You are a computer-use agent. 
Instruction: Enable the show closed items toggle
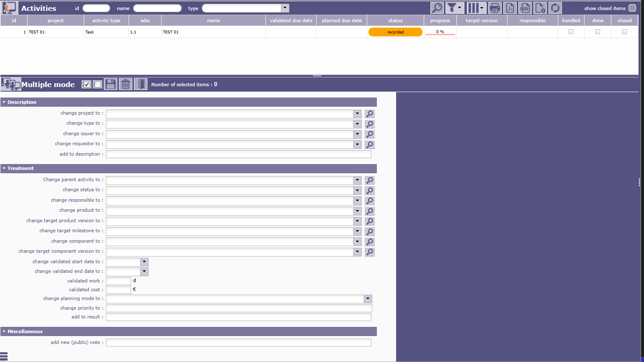coord(632,8)
